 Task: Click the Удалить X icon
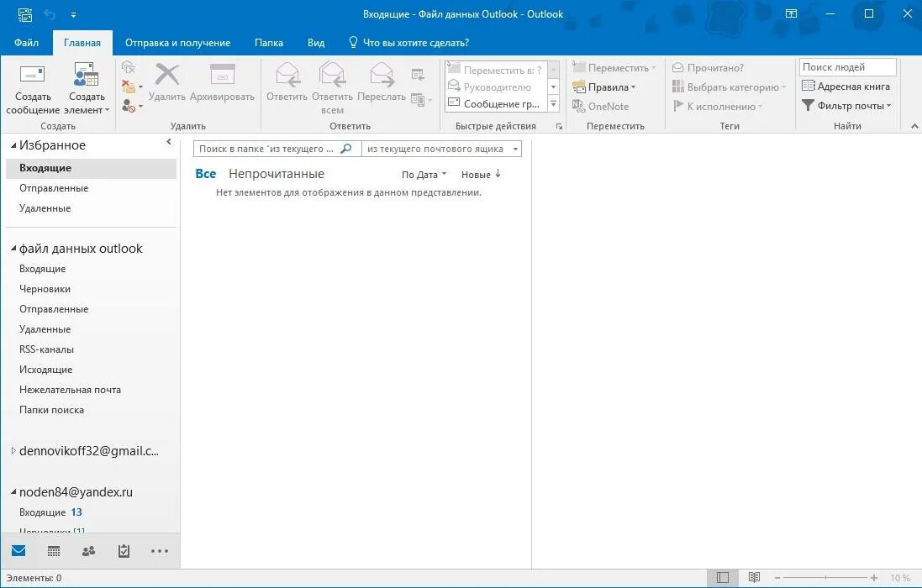[167, 75]
